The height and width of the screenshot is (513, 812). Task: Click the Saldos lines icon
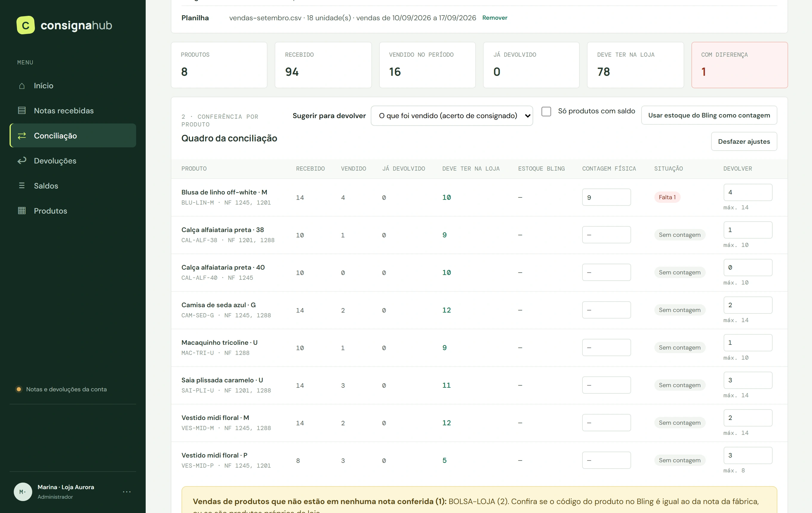point(22,186)
